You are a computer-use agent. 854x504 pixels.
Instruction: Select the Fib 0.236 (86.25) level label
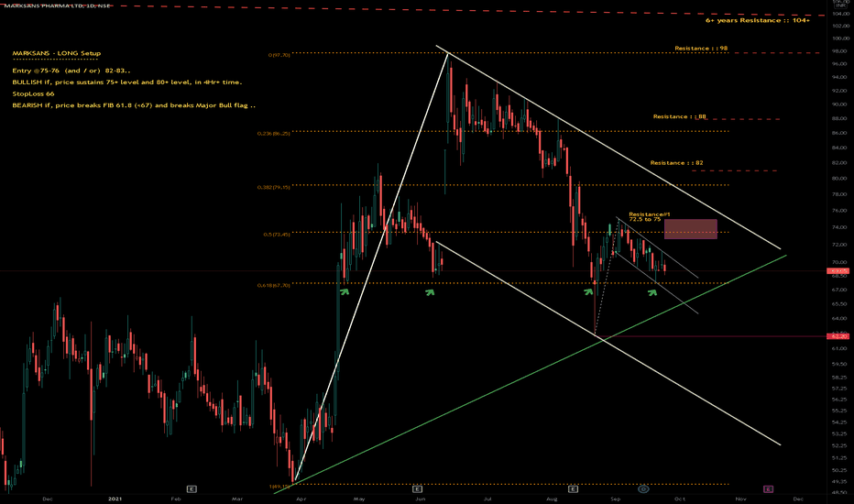(x=273, y=133)
